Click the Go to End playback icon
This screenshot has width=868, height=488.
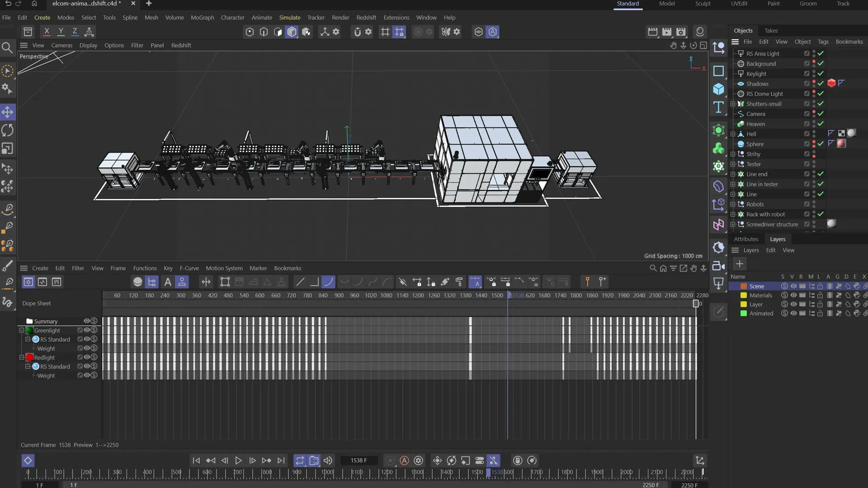(281, 461)
